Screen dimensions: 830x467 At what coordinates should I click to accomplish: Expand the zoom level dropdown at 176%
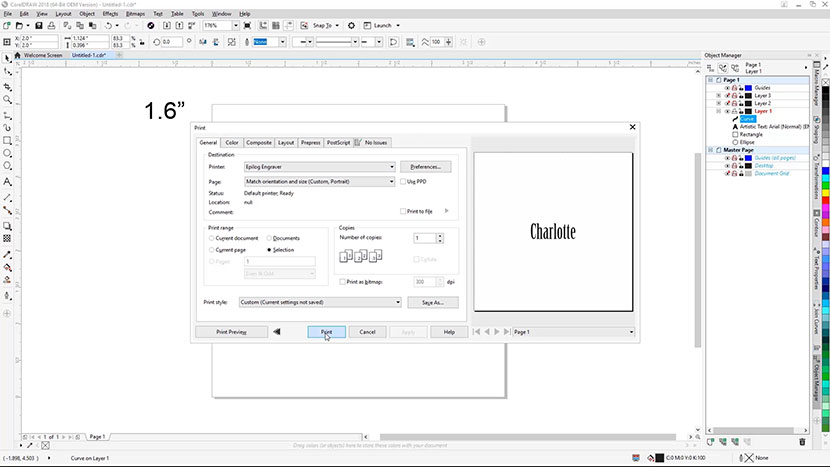coord(235,24)
